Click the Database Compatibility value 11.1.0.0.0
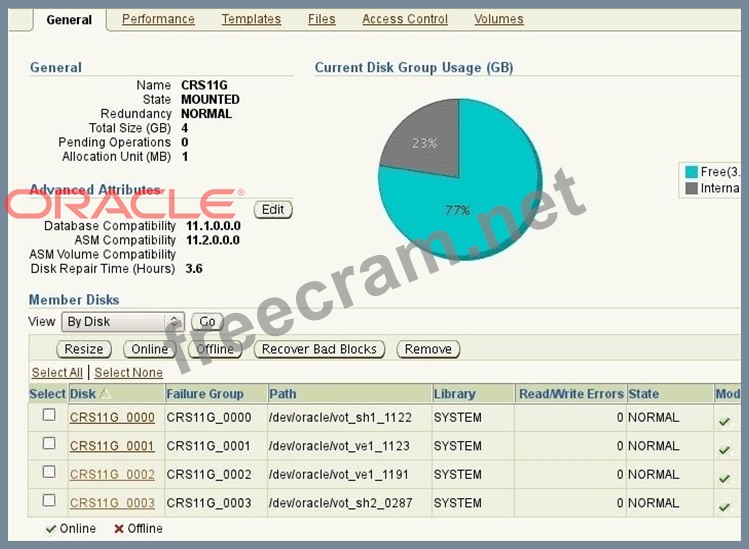Viewport: 749px width, 549px height. coord(213,226)
